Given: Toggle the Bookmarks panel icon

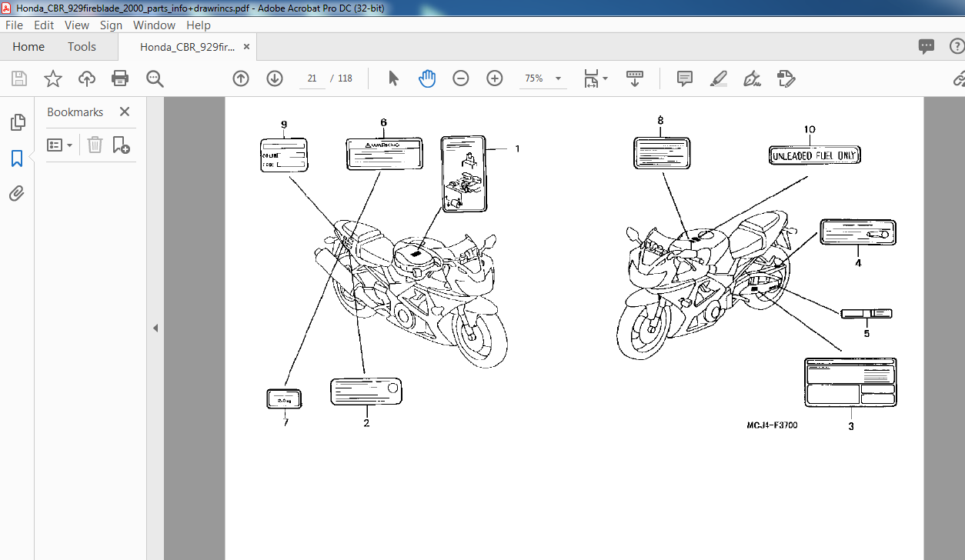Looking at the screenshot, I should click(17, 158).
